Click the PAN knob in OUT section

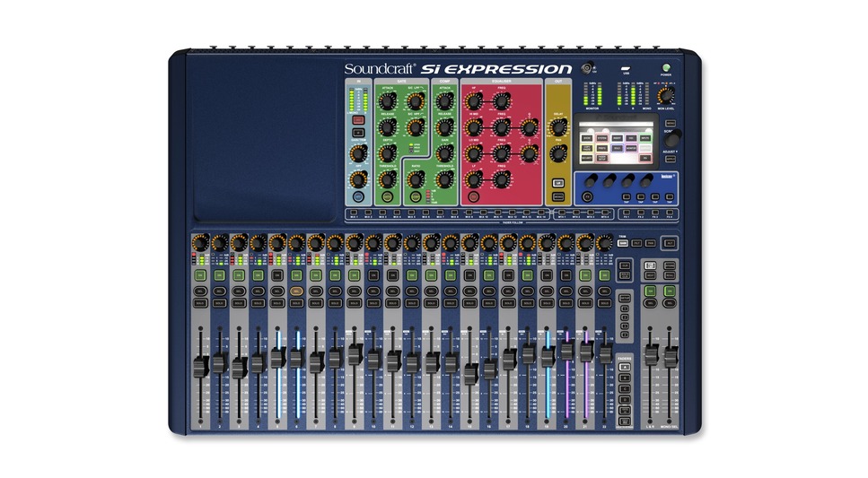(558, 152)
